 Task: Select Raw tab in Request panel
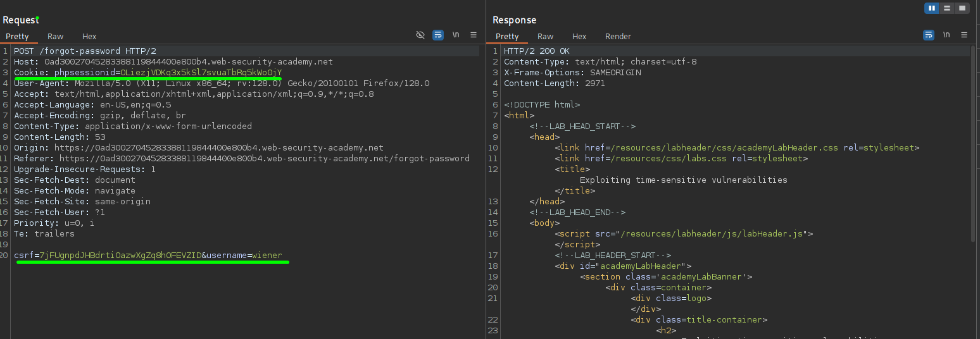coord(56,37)
